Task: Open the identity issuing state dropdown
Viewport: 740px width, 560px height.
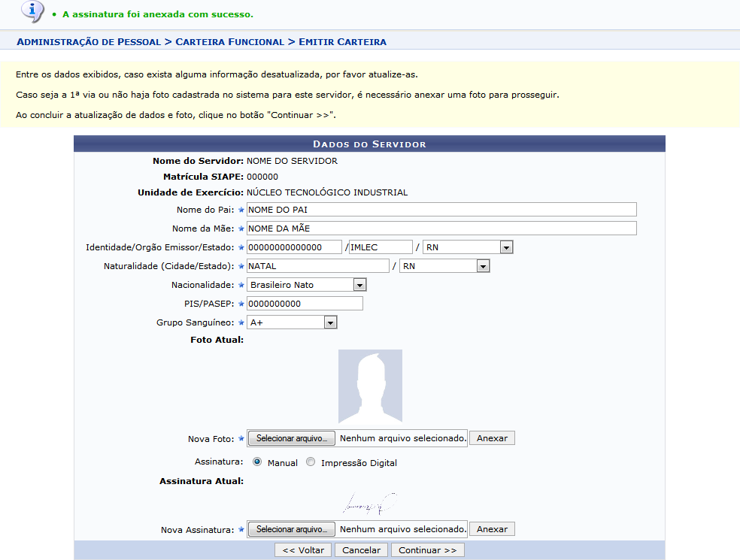Action: (467, 247)
